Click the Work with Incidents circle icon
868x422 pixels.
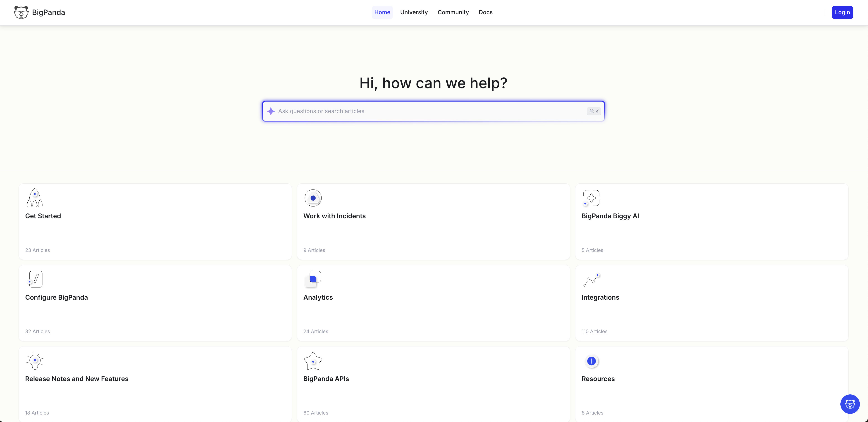(313, 198)
